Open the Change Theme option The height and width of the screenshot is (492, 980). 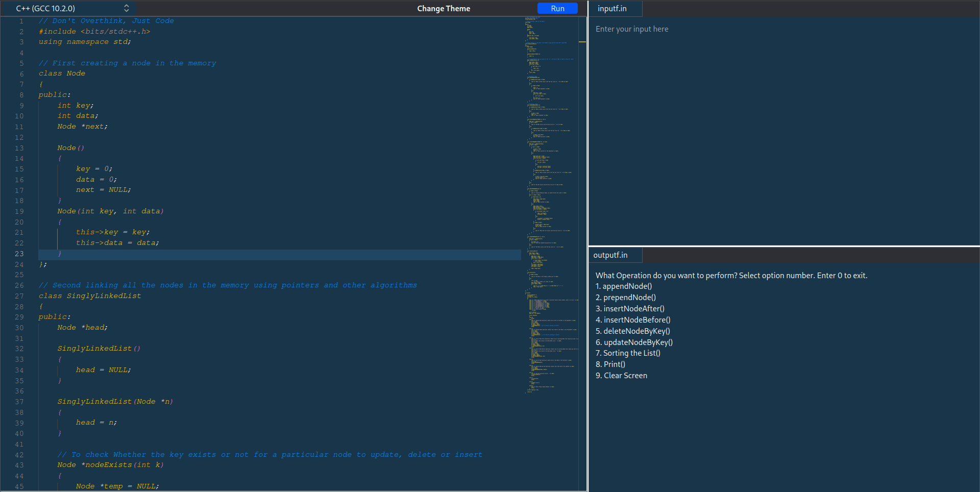(443, 8)
